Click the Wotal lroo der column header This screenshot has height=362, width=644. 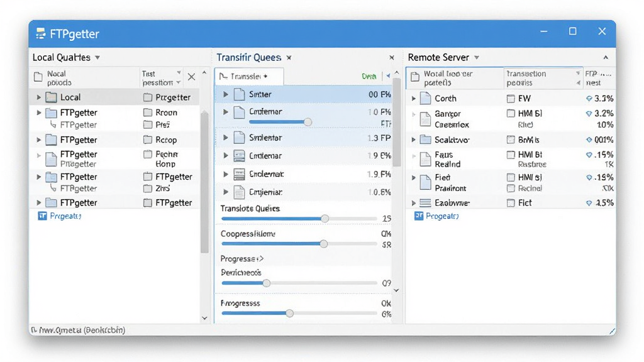455,78
